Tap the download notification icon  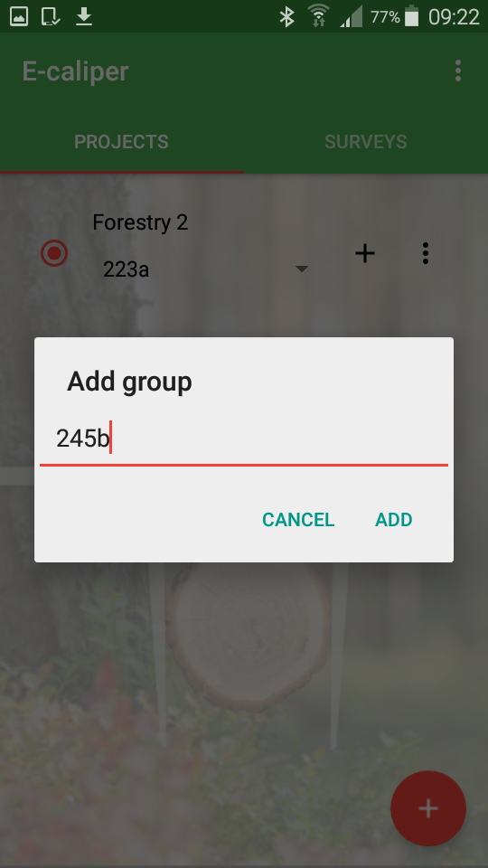84,16
